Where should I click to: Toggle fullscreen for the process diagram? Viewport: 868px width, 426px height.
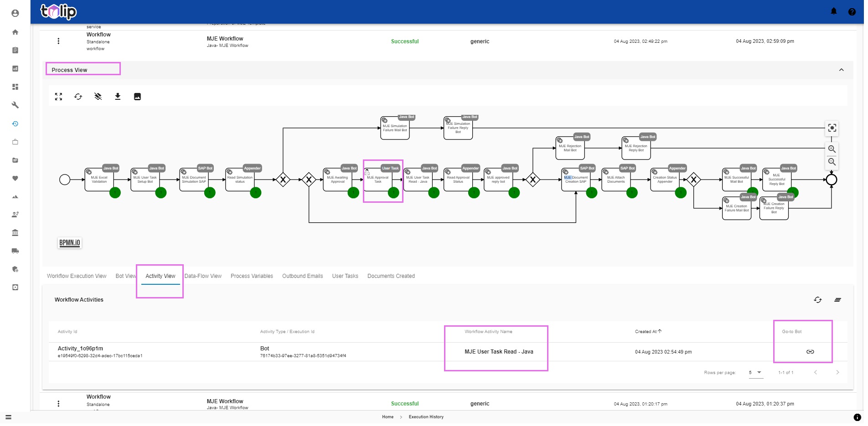[x=58, y=97]
